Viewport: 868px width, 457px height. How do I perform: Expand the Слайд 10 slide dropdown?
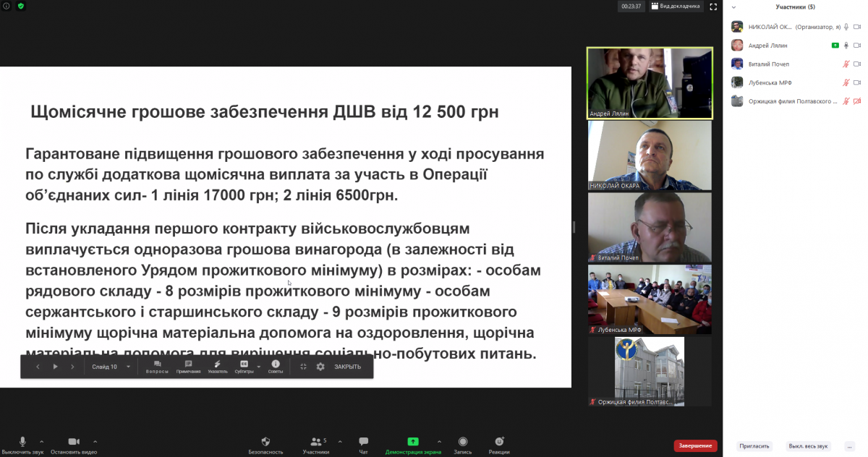[x=129, y=367]
